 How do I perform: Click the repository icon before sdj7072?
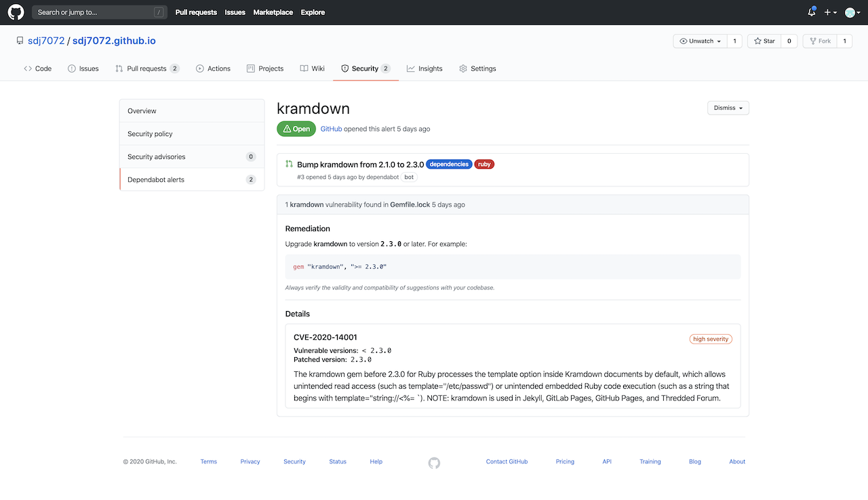[20, 41]
